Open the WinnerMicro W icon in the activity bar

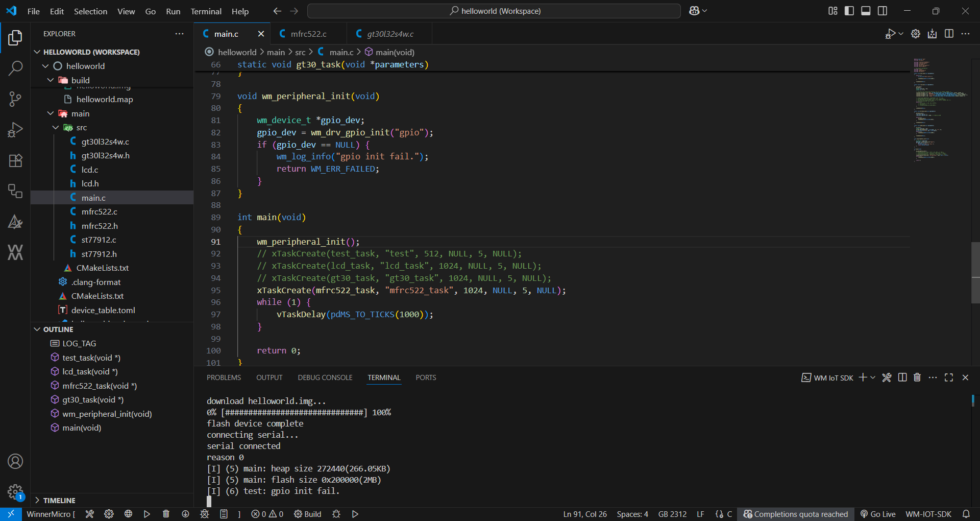click(x=15, y=252)
